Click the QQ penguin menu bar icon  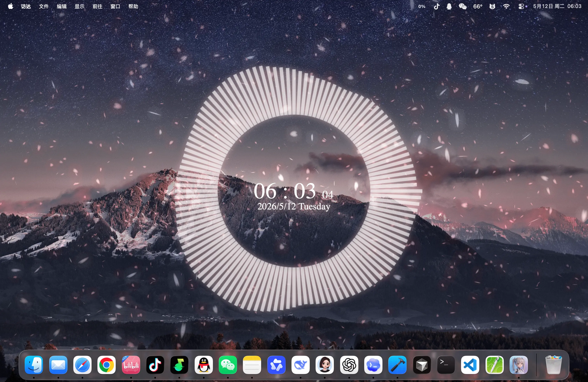[449, 6]
